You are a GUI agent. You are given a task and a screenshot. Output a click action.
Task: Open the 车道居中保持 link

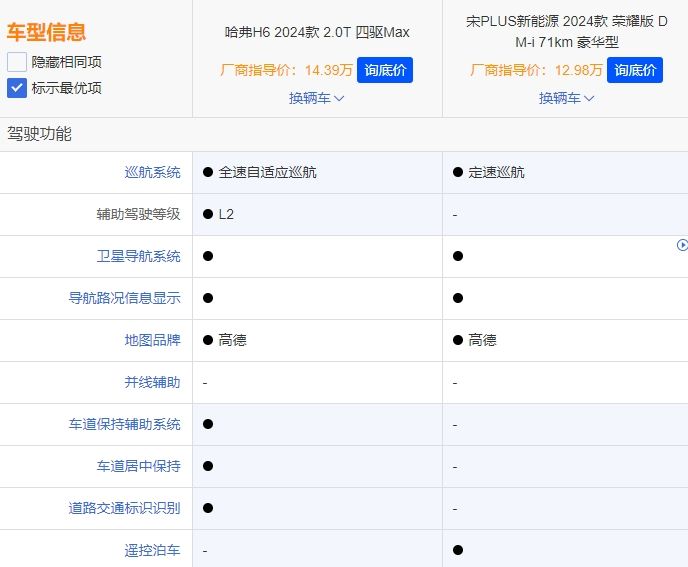(138, 466)
